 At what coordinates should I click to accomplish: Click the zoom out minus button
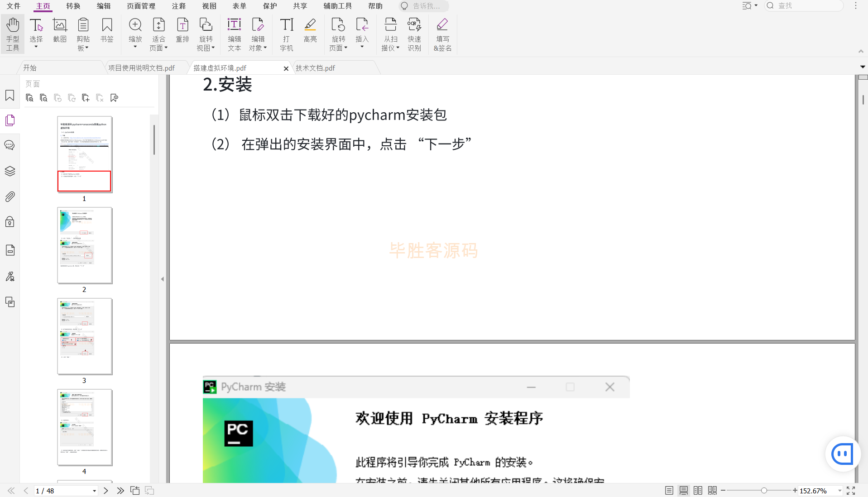[723, 491]
